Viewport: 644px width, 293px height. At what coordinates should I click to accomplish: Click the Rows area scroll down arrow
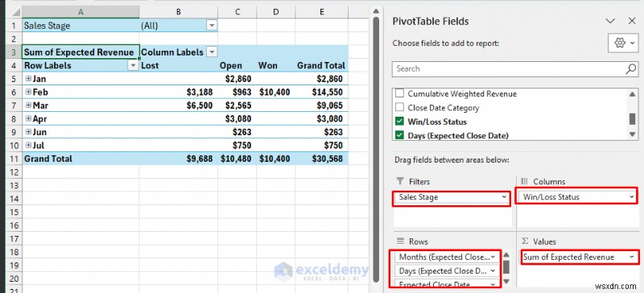click(x=506, y=282)
